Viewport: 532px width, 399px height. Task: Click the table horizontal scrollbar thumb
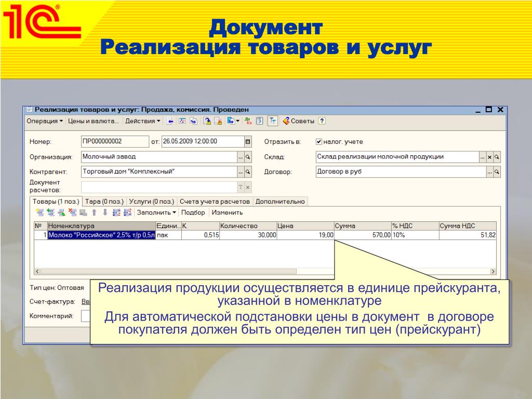pos(168,271)
